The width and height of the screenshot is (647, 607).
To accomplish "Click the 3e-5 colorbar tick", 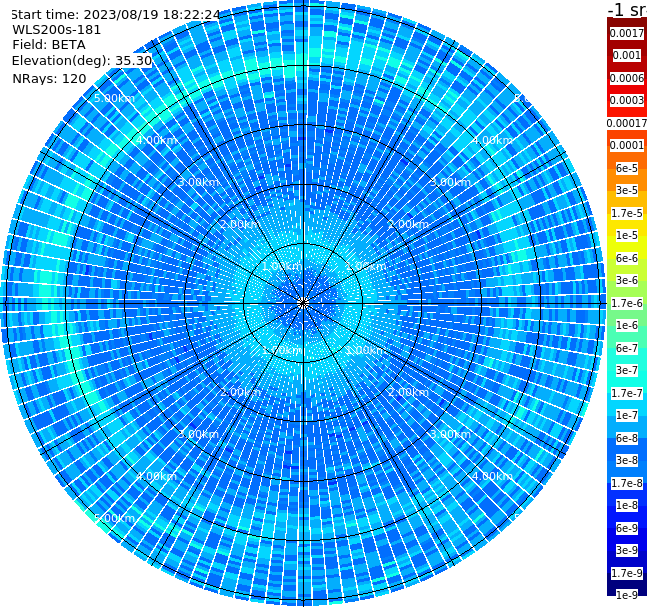I will coord(627,190).
